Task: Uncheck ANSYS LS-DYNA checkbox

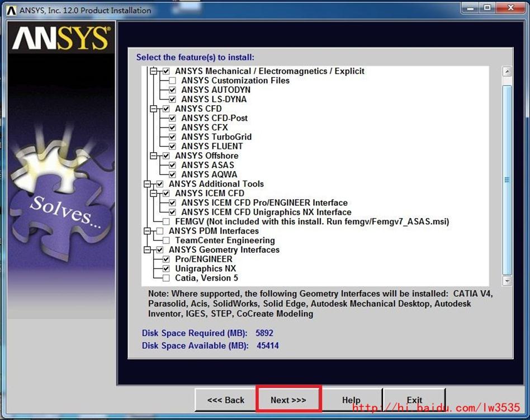Action: click(x=172, y=100)
